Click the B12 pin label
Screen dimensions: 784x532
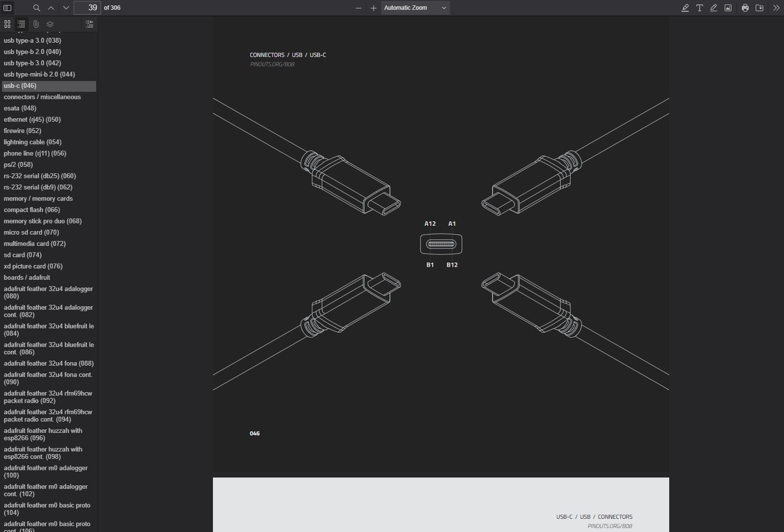[x=452, y=265]
